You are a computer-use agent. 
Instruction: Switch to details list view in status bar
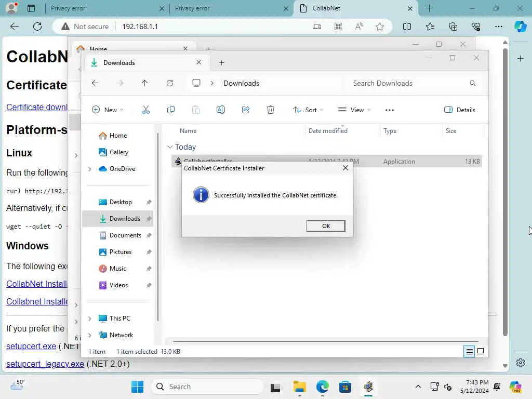click(x=469, y=352)
